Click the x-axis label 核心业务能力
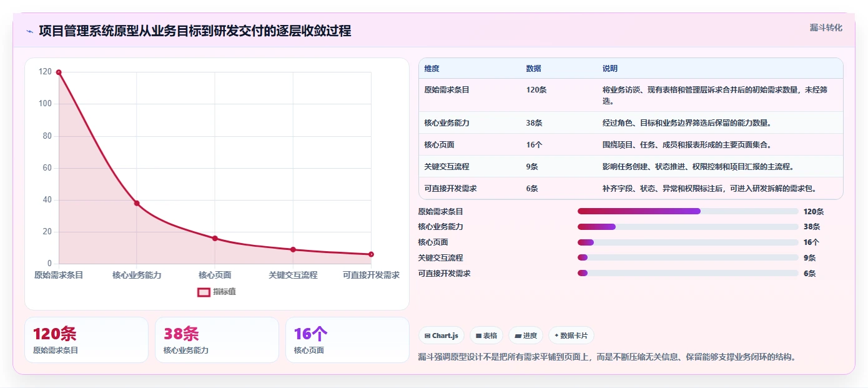Screen dimensions: 868x388 (137, 275)
